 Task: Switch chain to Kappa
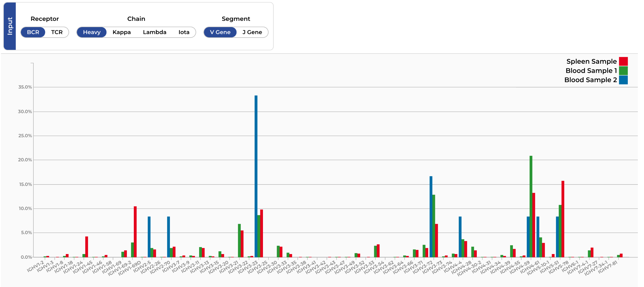click(122, 32)
